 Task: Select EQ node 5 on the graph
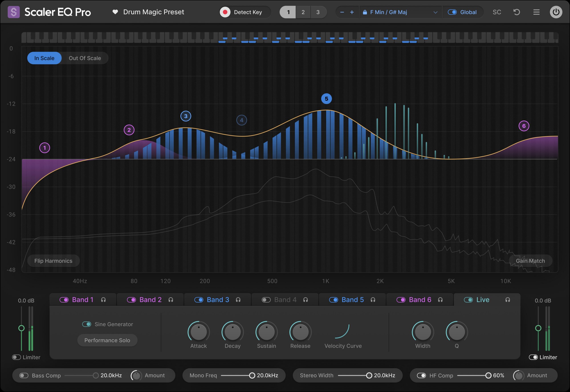point(326,99)
